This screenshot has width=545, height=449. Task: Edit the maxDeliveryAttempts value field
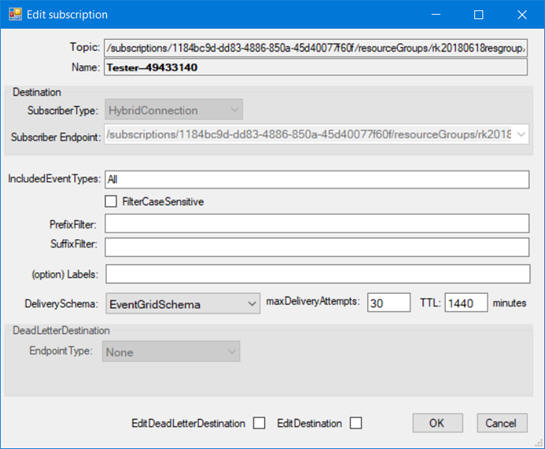point(389,303)
